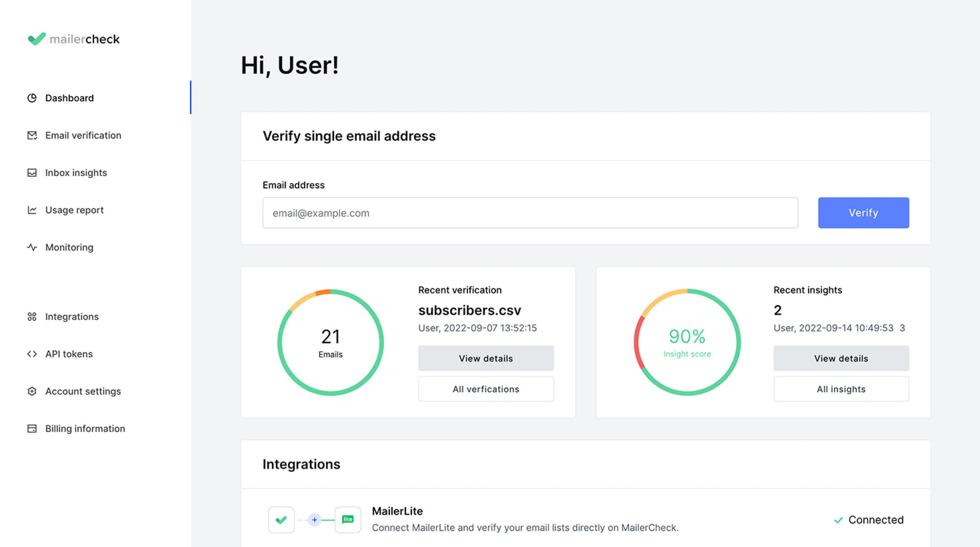Click the blue plus connector icon
Viewport: 980px width, 547px height.
click(314, 520)
